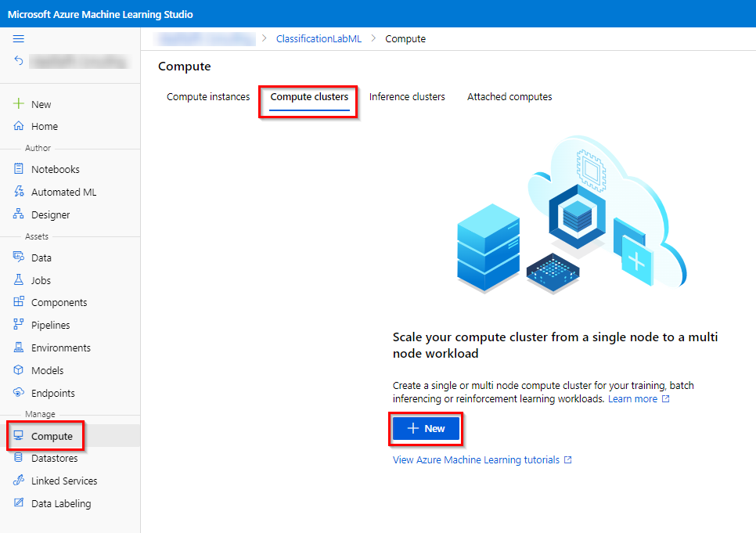
Task: Click the back arrow icon in sidebar
Action: click(x=19, y=60)
